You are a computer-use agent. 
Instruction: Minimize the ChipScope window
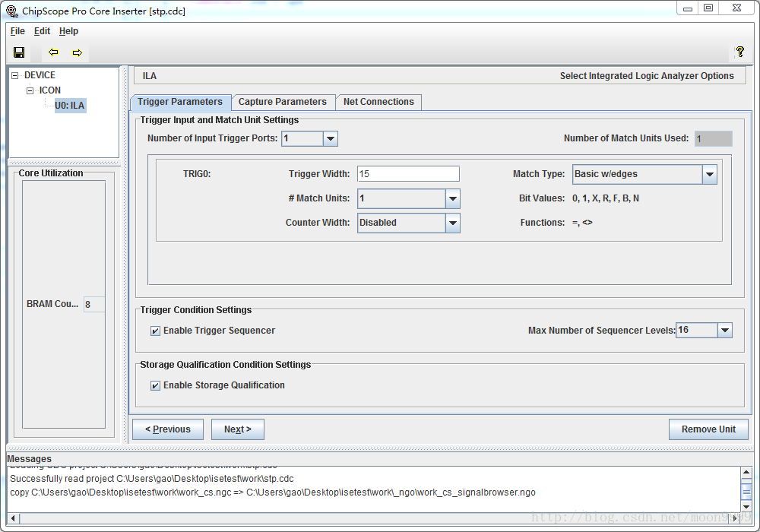[687, 8]
